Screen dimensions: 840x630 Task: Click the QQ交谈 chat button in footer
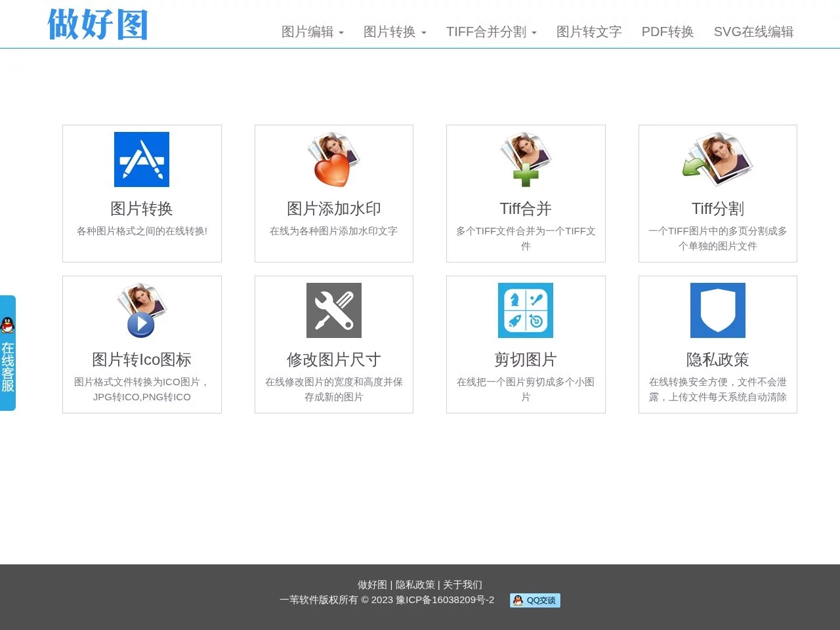point(534,600)
